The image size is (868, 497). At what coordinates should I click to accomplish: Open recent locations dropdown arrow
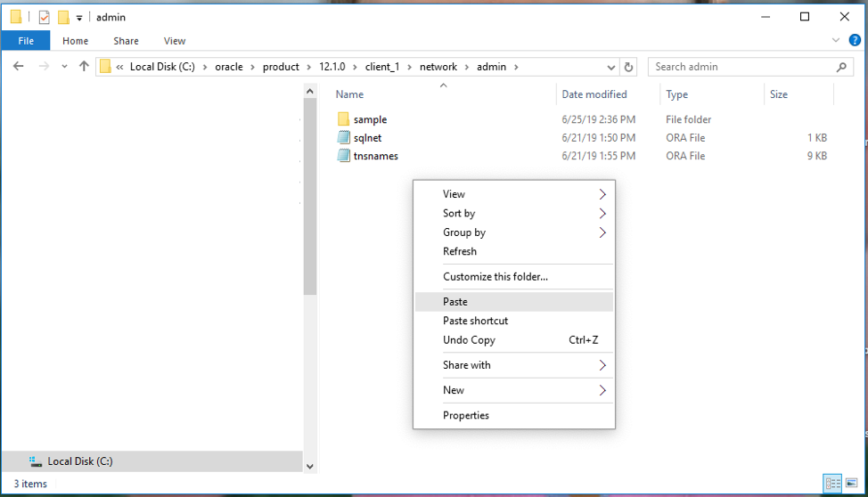point(63,67)
